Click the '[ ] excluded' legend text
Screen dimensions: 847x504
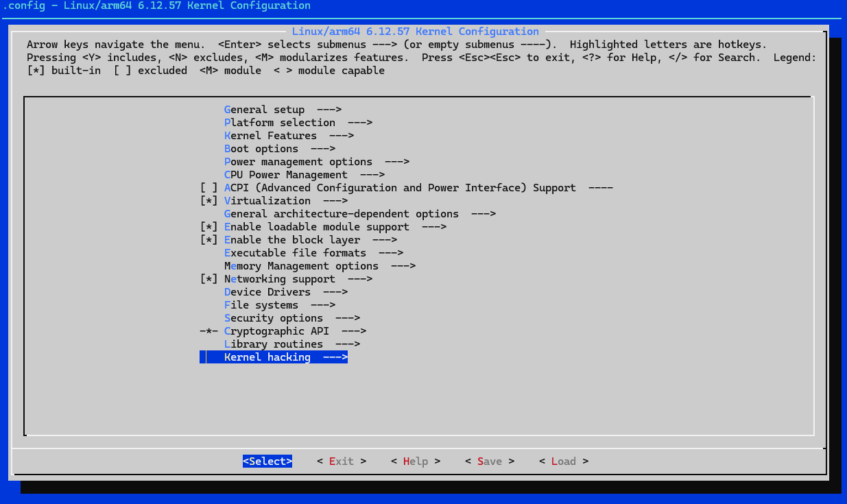[x=150, y=71]
